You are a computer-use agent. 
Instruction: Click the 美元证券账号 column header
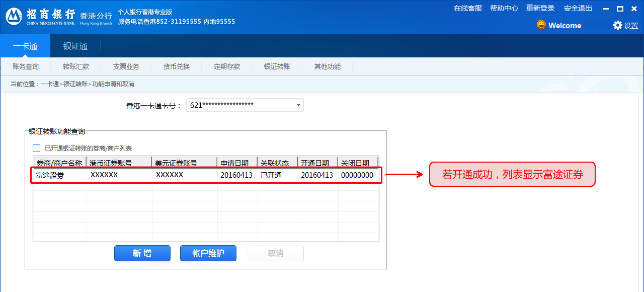click(185, 163)
